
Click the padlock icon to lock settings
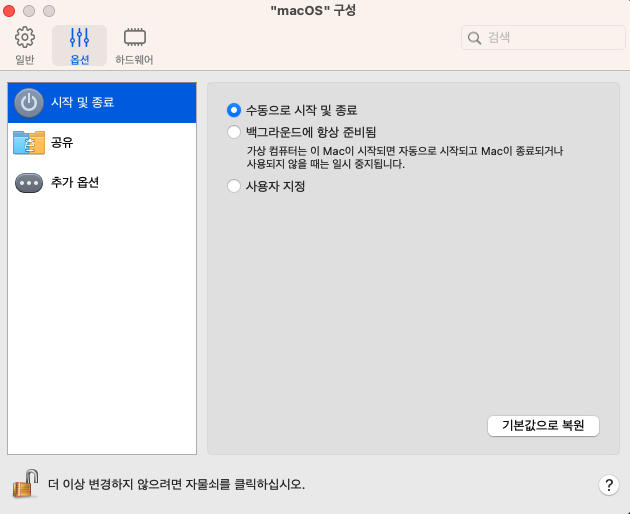[x=24, y=484]
